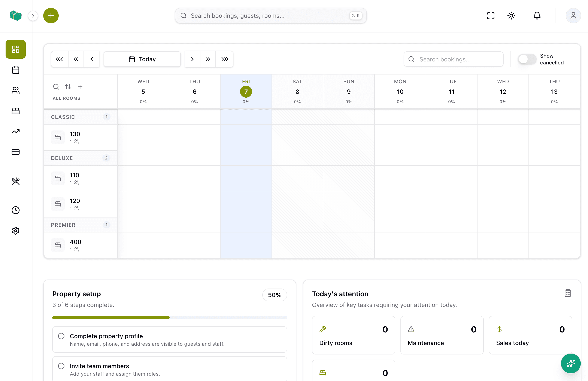Open the restaurant utensils icon in sidebar
This screenshot has height=381, width=588.
[x=16, y=181]
